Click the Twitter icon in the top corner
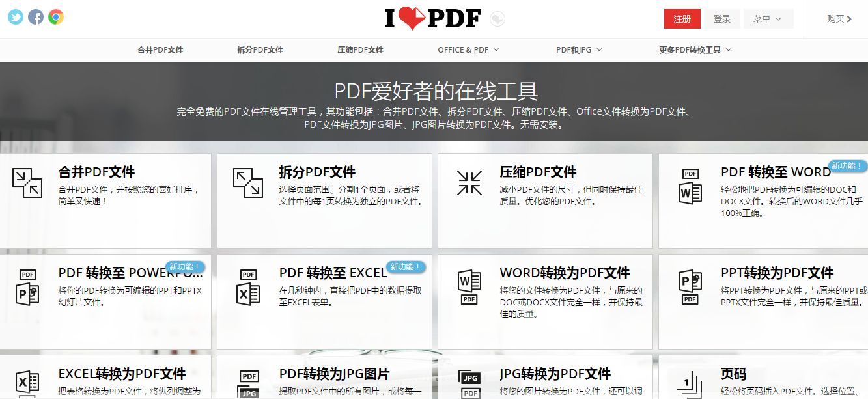Image resolution: width=868 pixels, height=399 pixels. 14,16
